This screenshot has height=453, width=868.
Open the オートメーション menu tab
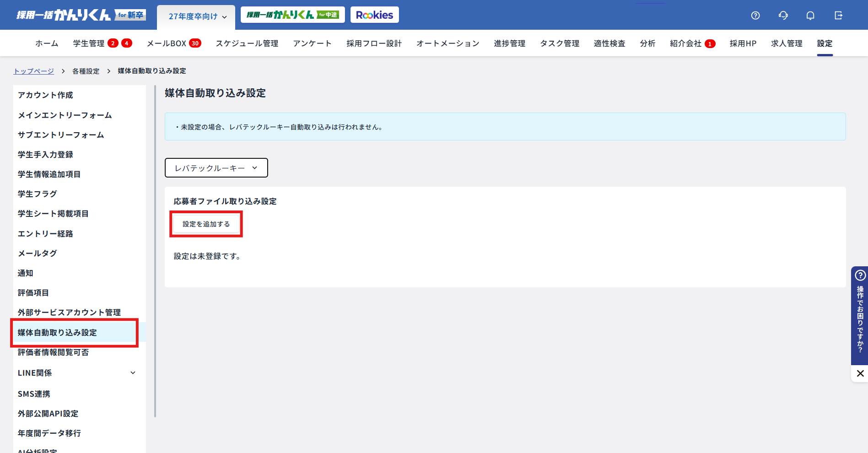[x=447, y=43]
